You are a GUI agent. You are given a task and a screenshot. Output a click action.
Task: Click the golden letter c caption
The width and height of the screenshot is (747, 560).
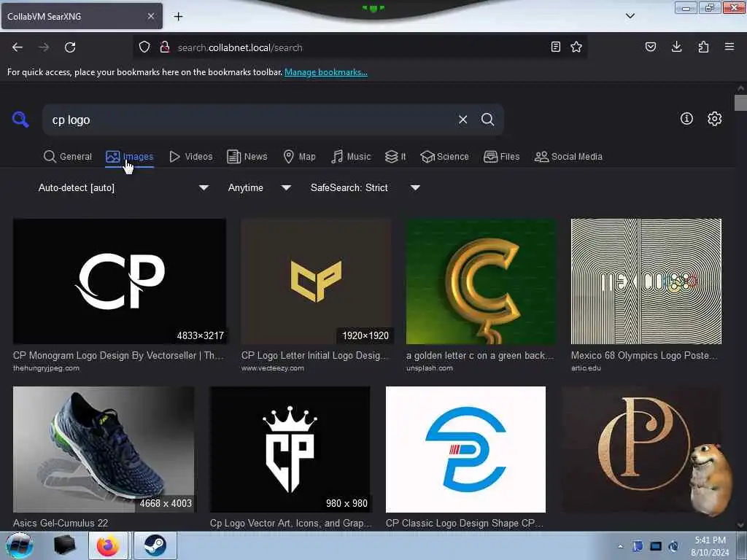[x=480, y=356]
